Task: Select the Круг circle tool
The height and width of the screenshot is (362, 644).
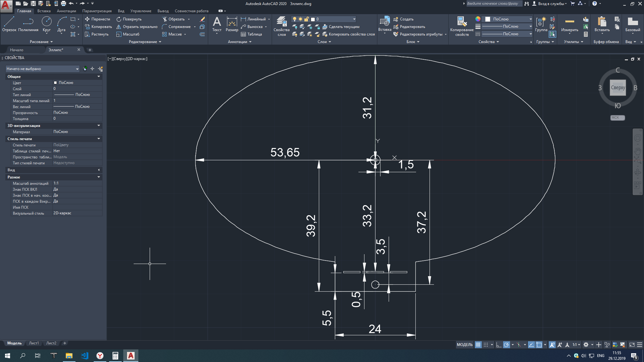Action: (47, 24)
